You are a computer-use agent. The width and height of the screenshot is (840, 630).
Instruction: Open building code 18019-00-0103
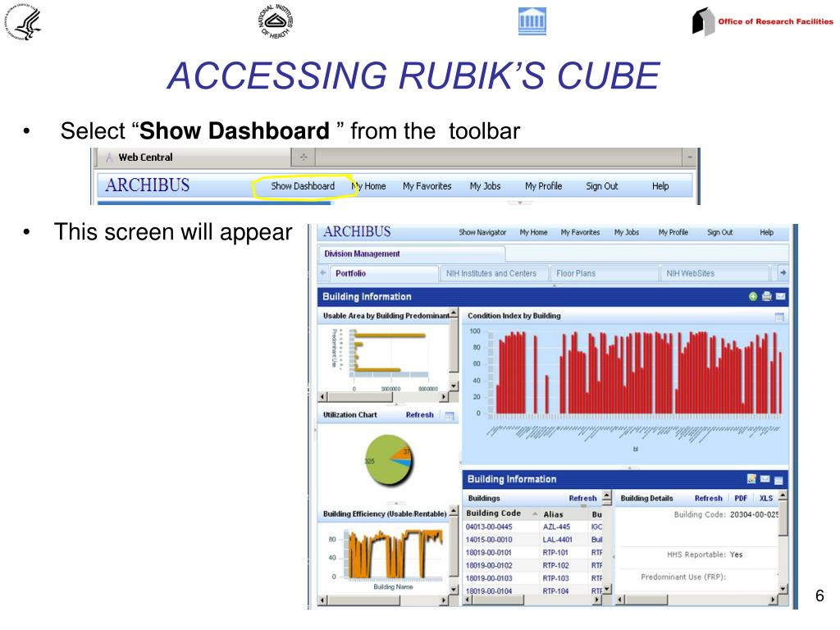(x=489, y=578)
